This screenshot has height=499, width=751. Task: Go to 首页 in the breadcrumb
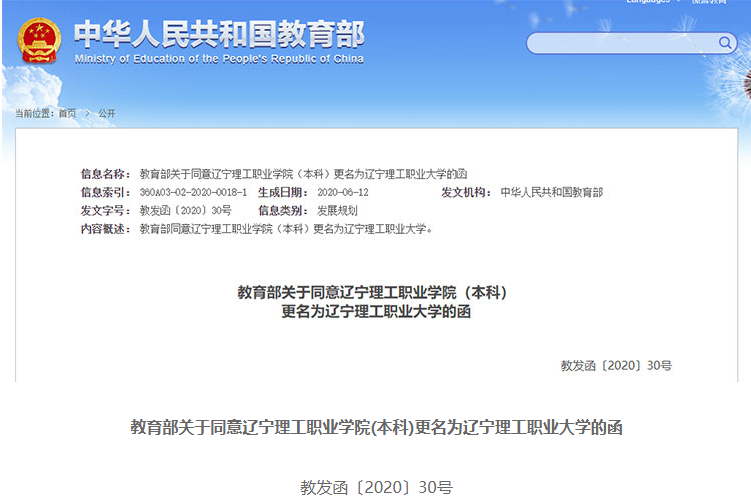tap(67, 113)
